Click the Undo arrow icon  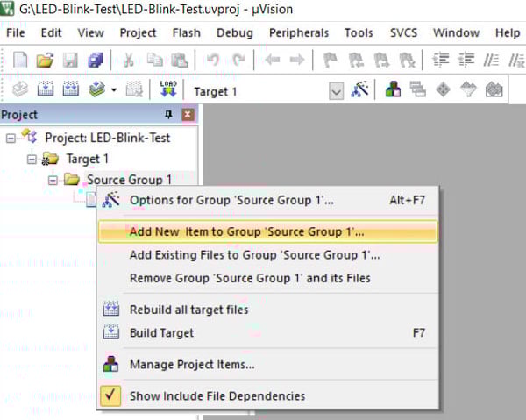tap(213, 60)
